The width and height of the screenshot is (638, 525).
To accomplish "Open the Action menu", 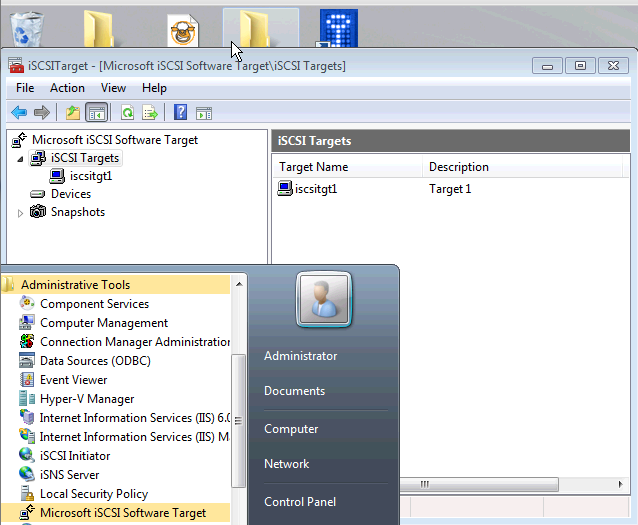I will pyautogui.click(x=67, y=88).
